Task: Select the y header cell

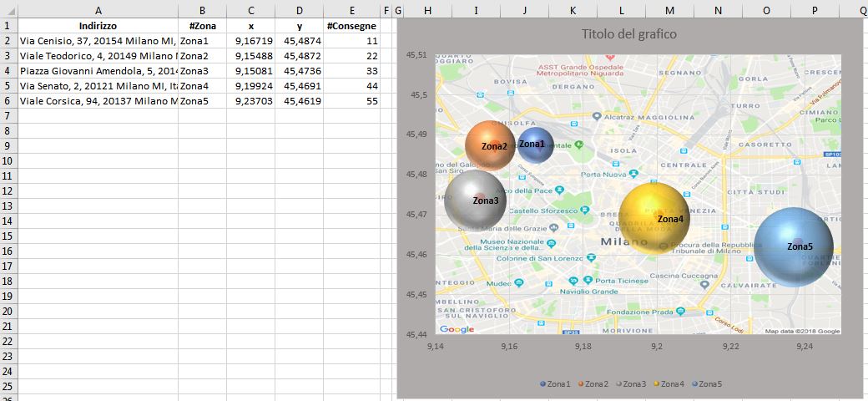Action: 299,25
